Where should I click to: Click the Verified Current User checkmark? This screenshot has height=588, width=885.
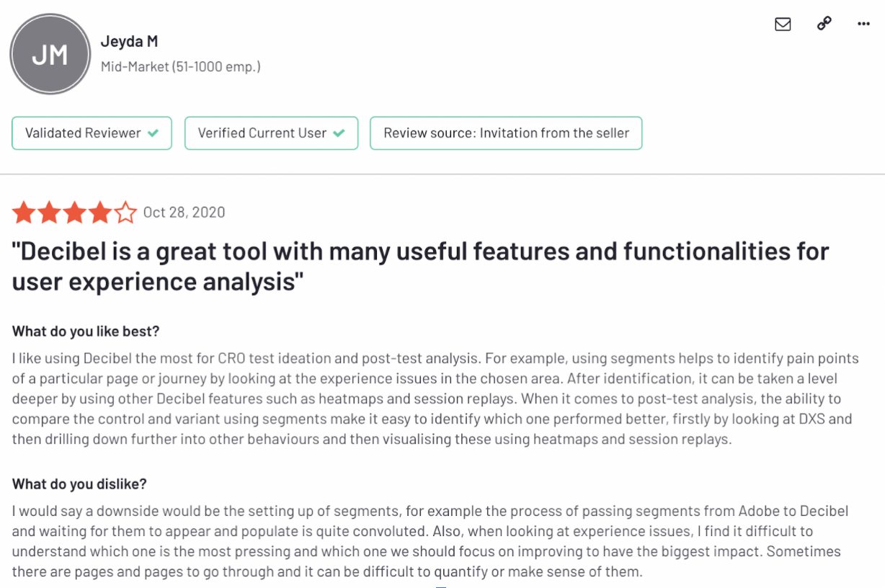tap(339, 133)
